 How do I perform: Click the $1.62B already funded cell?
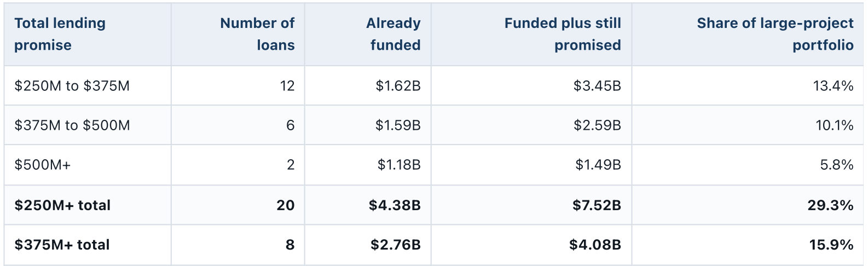398,86
